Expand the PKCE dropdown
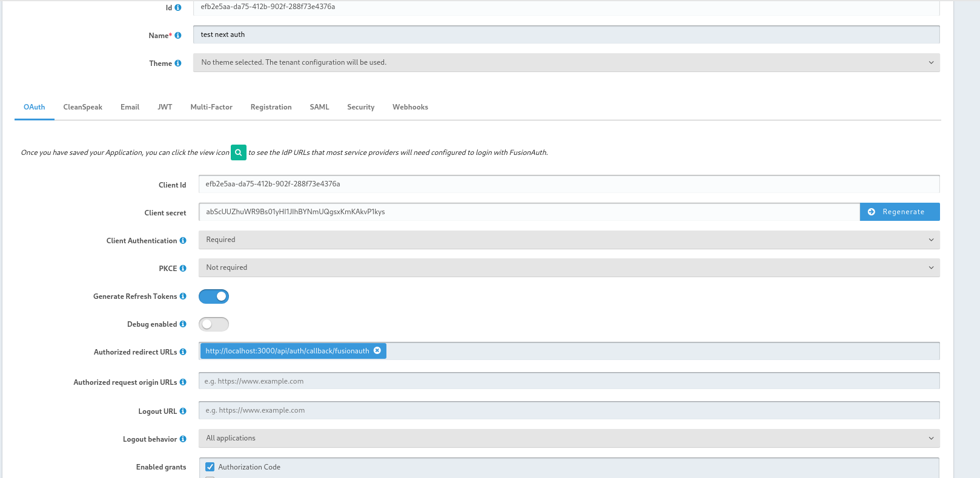The width and height of the screenshot is (980, 478). tap(569, 268)
